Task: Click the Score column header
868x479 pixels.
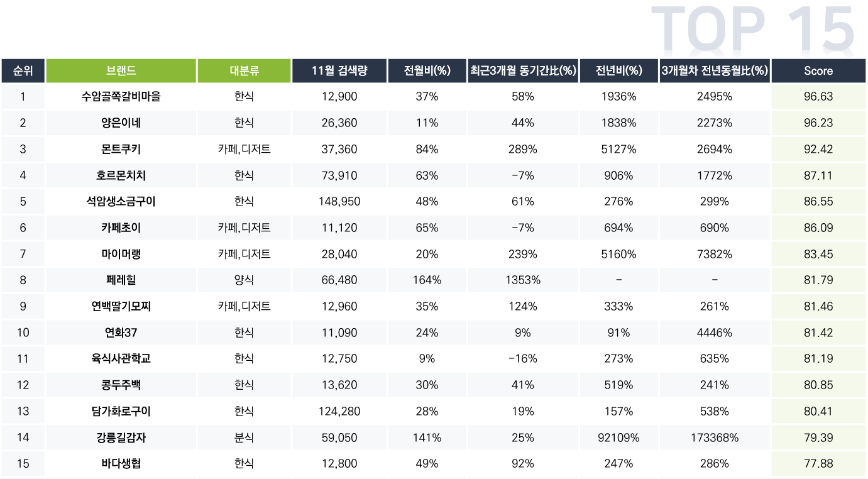Action: point(818,71)
